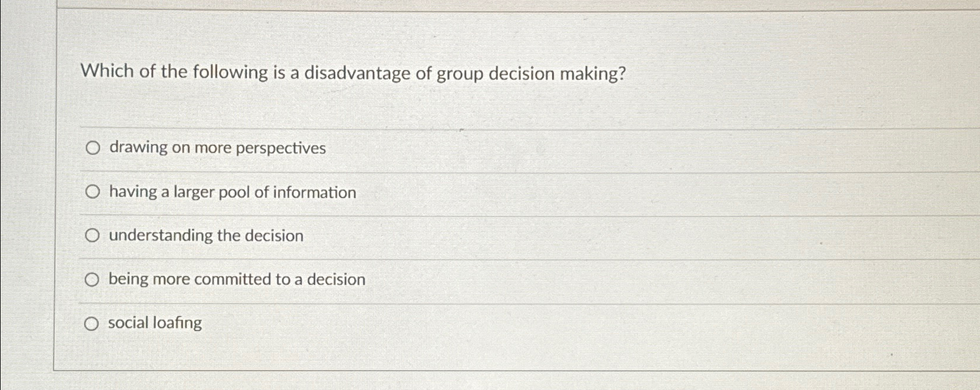Image resolution: width=980 pixels, height=390 pixels.
Task: Select the 'being more committed to a decision' option
Action: (x=92, y=279)
